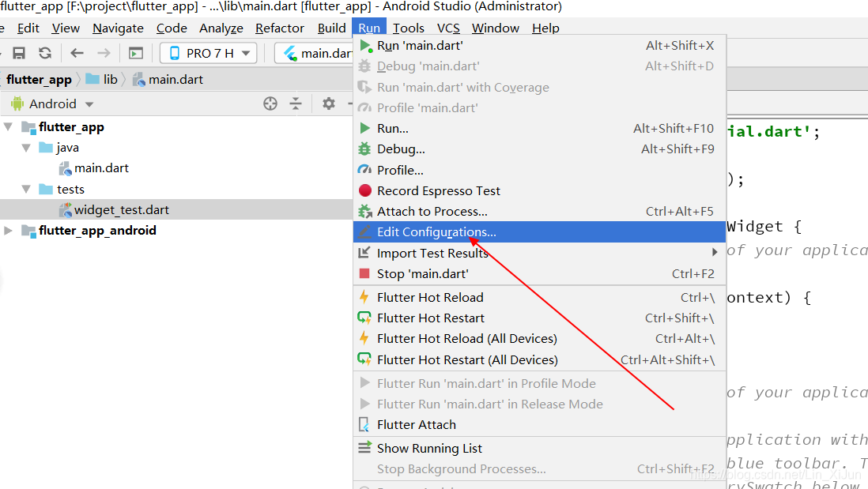Open the PRO 7 H device selector dropdown

click(x=209, y=53)
